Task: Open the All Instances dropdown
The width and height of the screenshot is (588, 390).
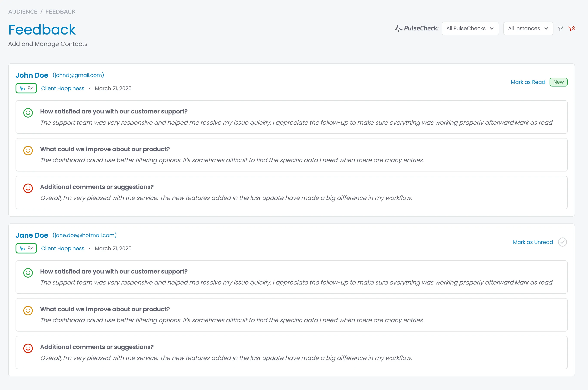Action: click(528, 28)
